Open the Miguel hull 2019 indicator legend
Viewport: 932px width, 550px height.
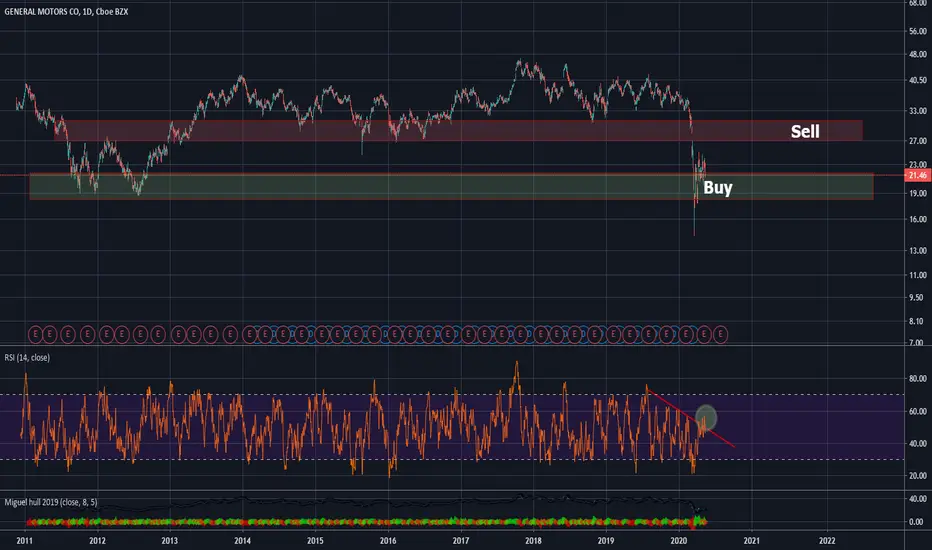(x=51, y=502)
